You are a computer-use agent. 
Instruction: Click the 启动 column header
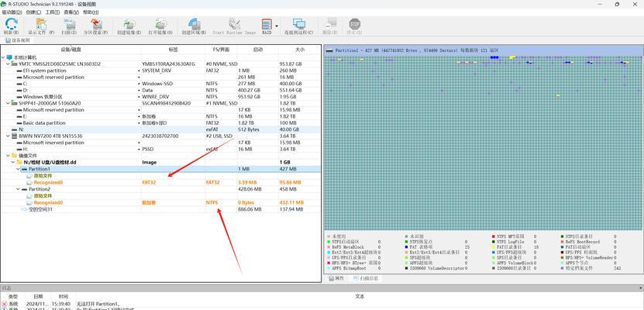(257, 50)
